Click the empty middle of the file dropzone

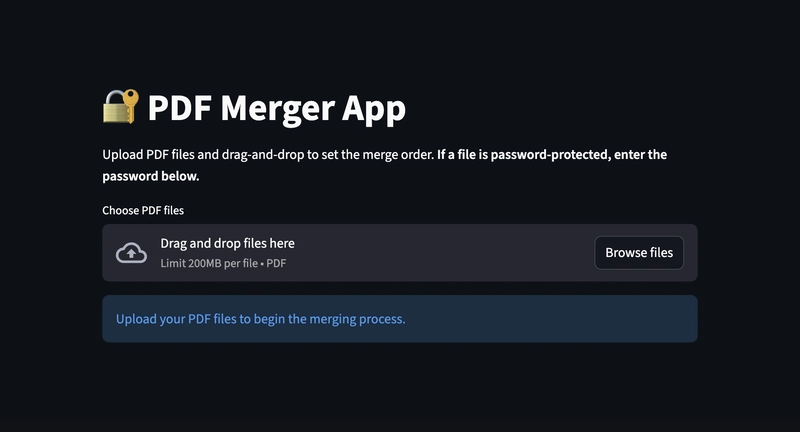(440, 253)
